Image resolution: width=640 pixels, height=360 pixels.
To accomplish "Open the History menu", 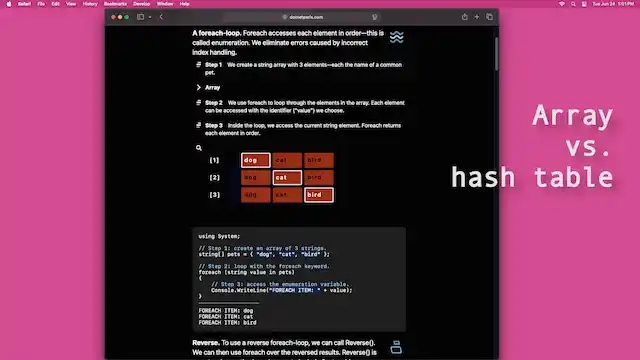I will (90, 4).
